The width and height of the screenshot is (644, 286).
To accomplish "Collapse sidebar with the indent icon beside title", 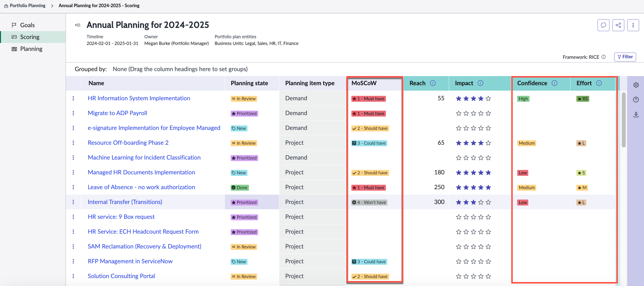I will coord(78,25).
